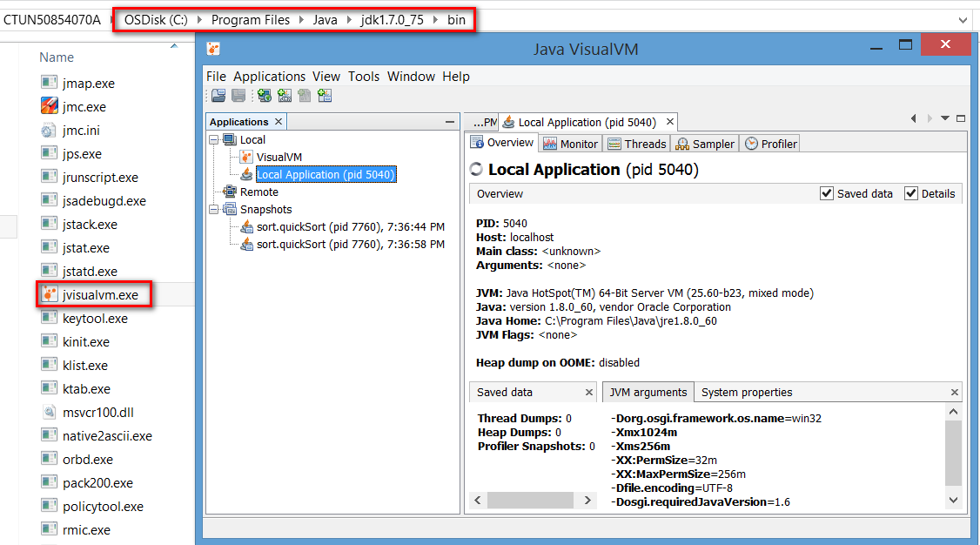Click the Add JStatD Connection toolbar icon
The image size is (980, 545).
coord(325,96)
